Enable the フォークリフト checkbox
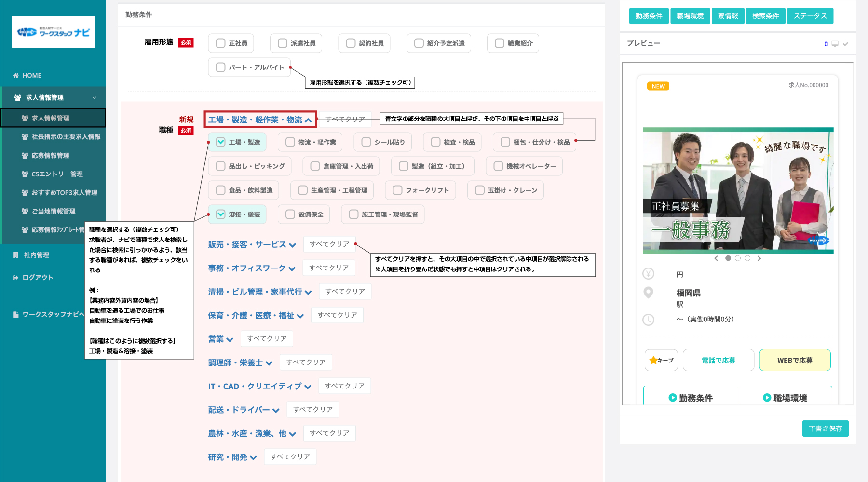Screen dimensions: 868x482 coord(398,190)
